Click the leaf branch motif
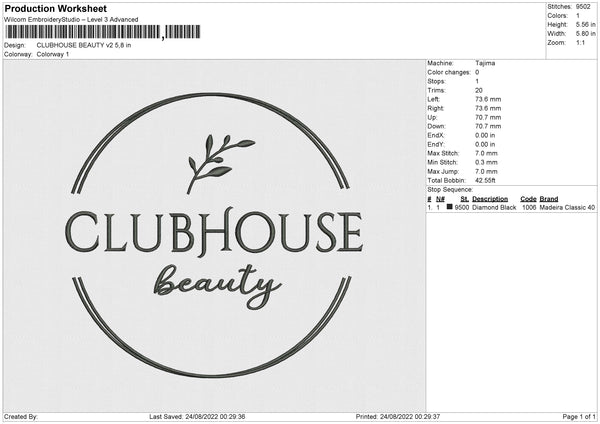This screenshot has width=600, height=424. pos(220,164)
